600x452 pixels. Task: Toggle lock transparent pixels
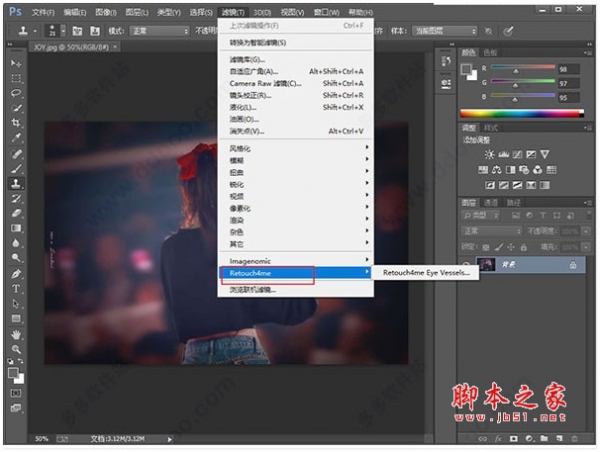(x=486, y=248)
